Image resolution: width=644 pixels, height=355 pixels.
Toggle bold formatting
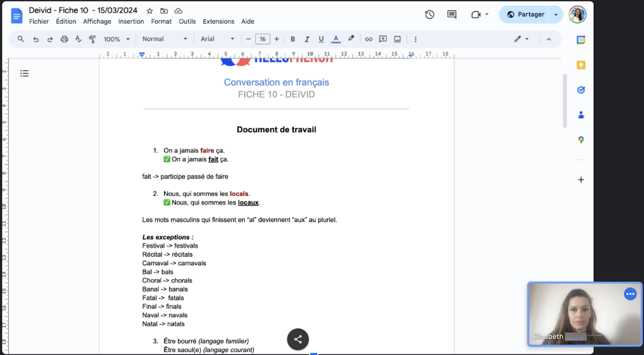(293, 39)
